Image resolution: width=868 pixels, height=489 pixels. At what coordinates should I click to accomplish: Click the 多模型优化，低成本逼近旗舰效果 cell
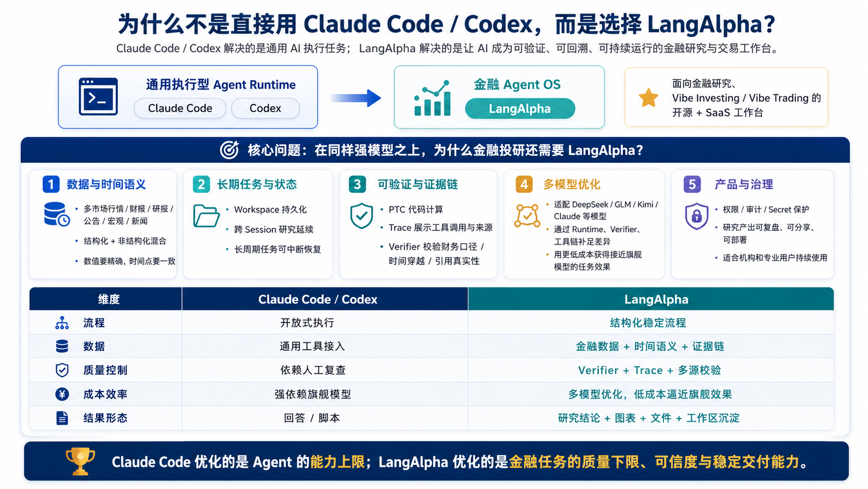click(650, 394)
